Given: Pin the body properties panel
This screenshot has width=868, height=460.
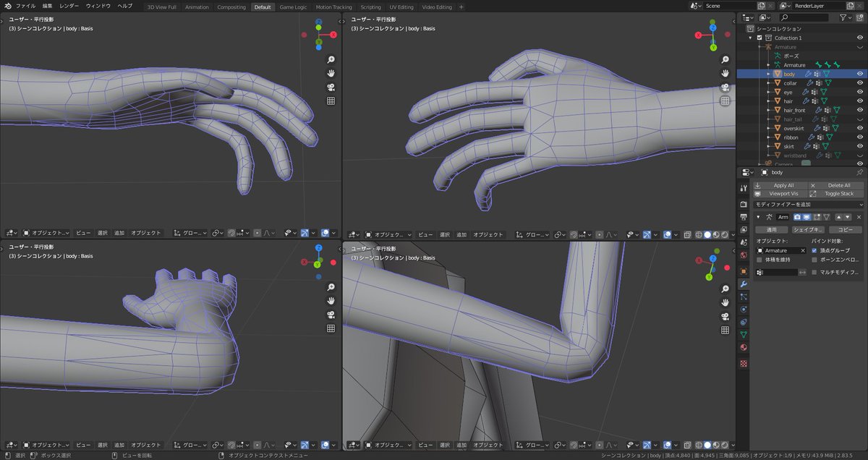Looking at the screenshot, I should tap(859, 173).
